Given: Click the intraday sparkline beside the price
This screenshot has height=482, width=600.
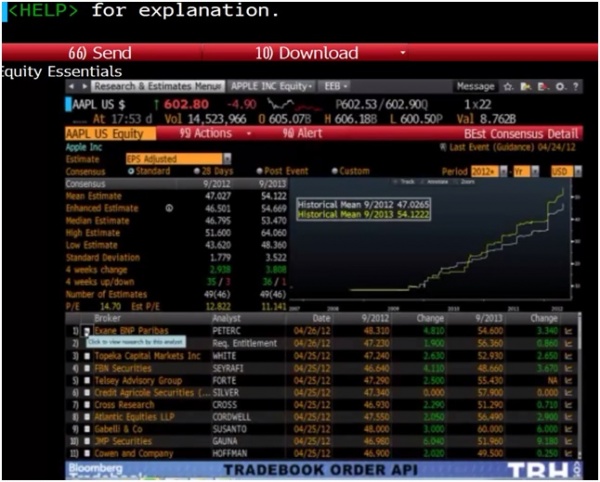Looking at the screenshot, I should tap(294, 105).
